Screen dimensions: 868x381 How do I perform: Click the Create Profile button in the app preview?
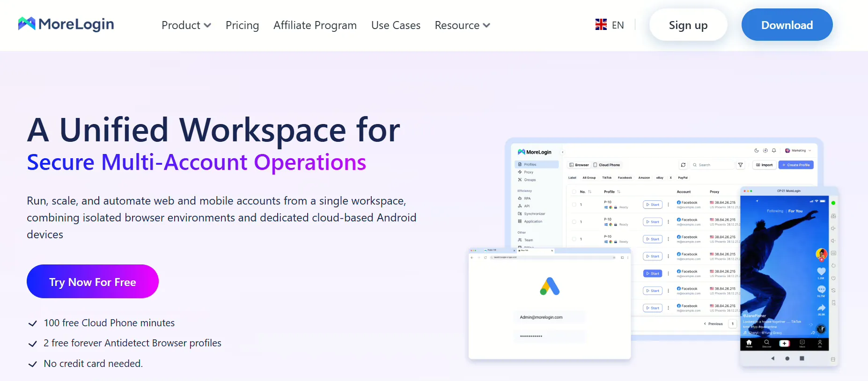click(796, 165)
